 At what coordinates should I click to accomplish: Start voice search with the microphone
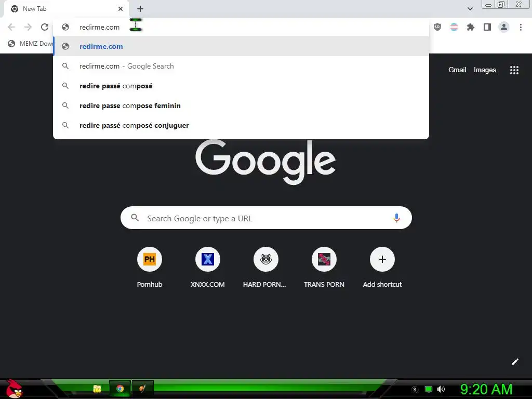click(396, 218)
